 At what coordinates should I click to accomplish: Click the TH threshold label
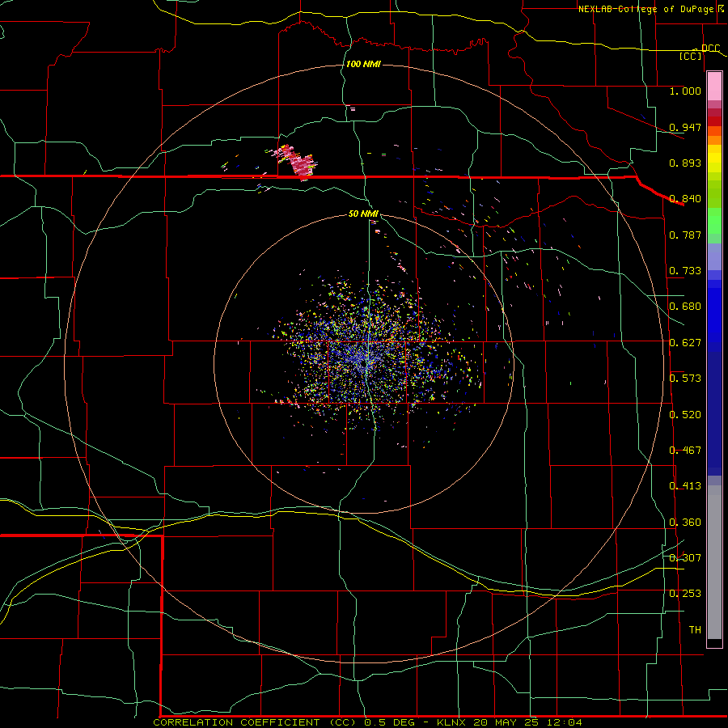[695, 630]
